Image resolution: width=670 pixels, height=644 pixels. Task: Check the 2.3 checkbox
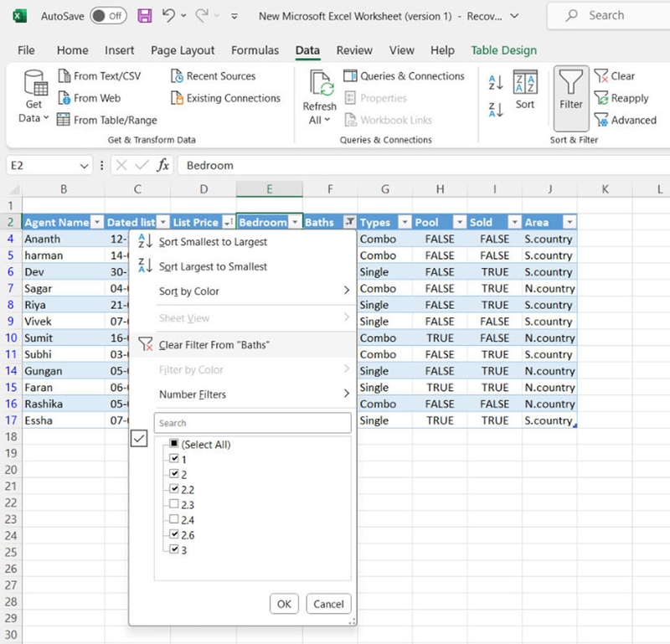point(174,504)
